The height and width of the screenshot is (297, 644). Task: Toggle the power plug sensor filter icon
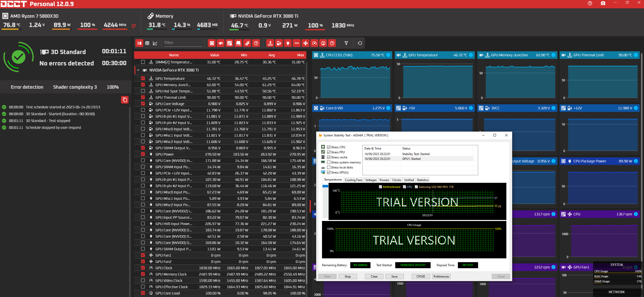(288, 43)
